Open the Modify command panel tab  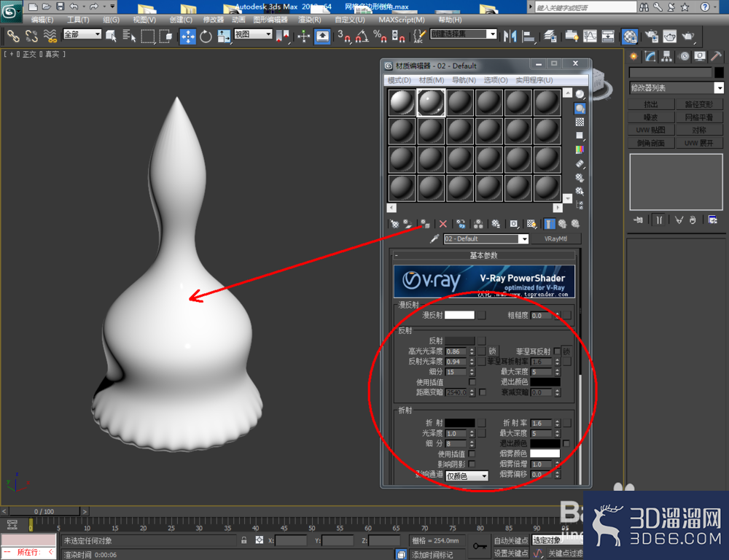tap(650, 57)
